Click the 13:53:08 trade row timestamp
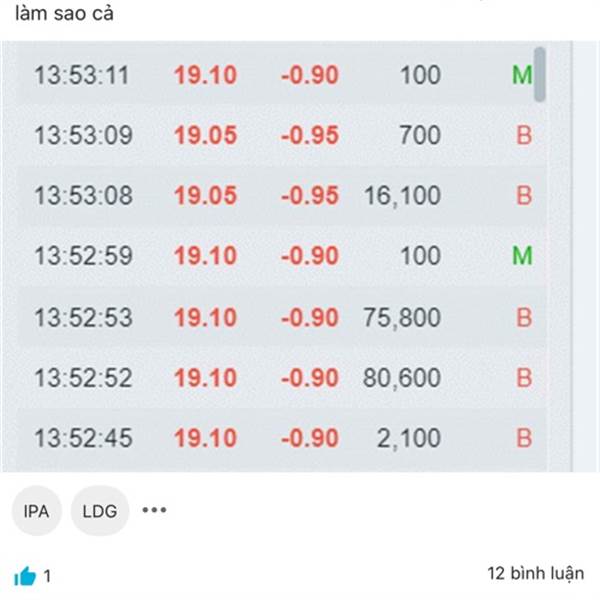Screen dimensions: 600x600 coord(83,195)
